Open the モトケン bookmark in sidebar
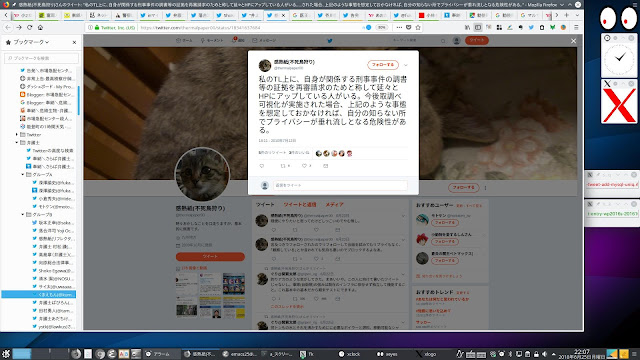Screen dimensions: 640x360 53,207
